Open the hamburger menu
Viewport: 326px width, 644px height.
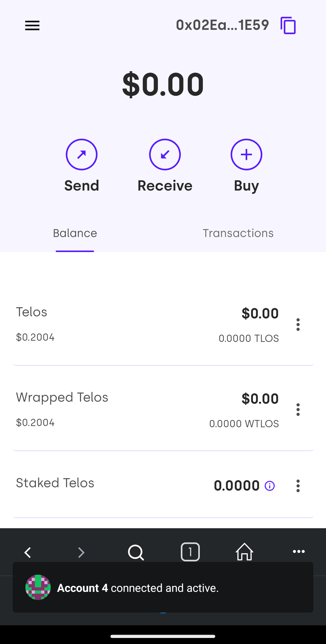click(x=32, y=26)
